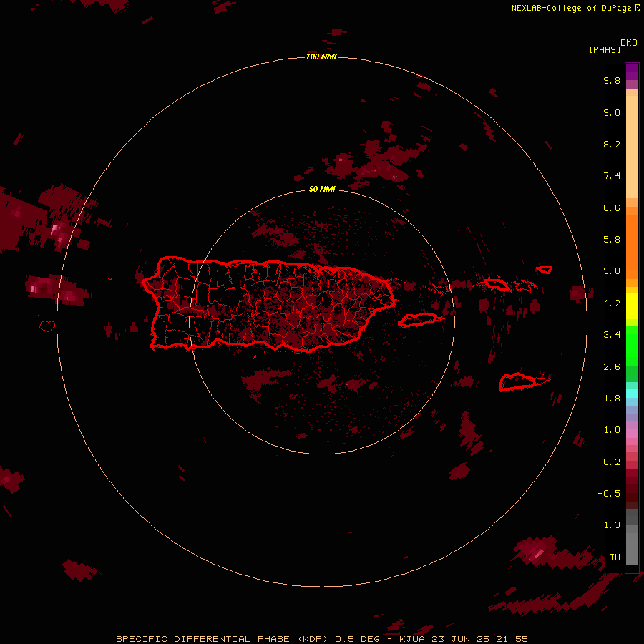Click the [PHAS] units label

point(605,49)
